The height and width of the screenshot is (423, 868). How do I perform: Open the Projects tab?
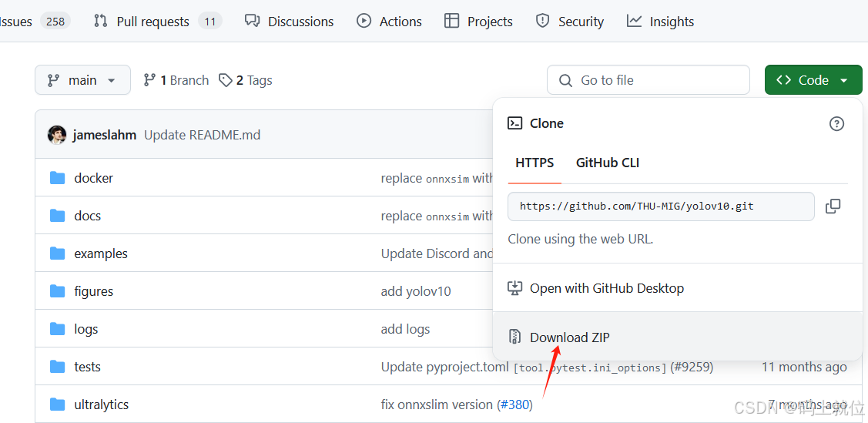point(478,22)
